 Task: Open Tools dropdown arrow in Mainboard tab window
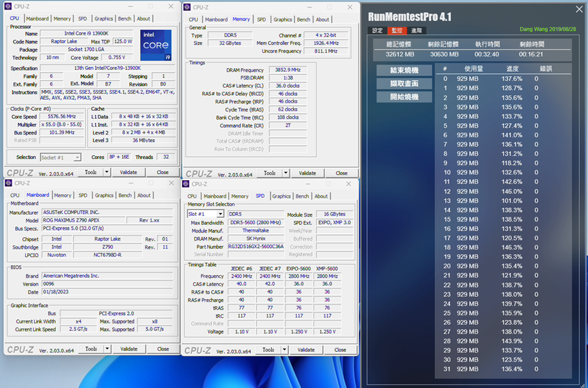point(107,349)
